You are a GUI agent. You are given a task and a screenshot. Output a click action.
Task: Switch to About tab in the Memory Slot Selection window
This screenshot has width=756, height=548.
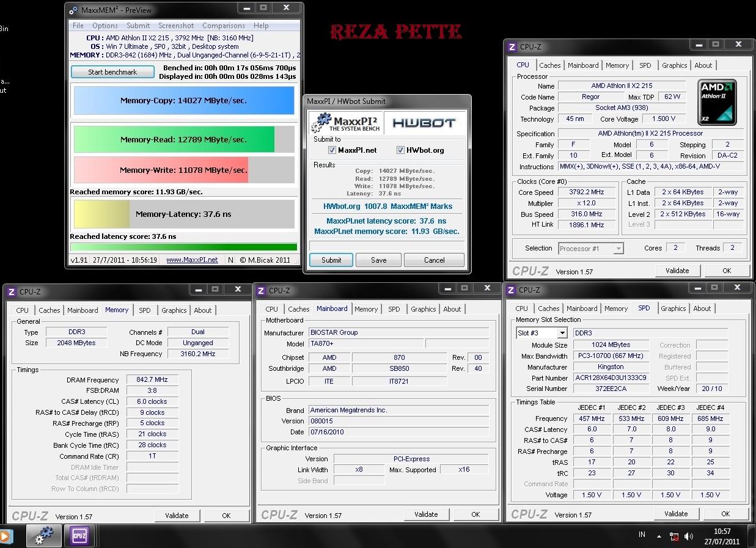tap(702, 309)
